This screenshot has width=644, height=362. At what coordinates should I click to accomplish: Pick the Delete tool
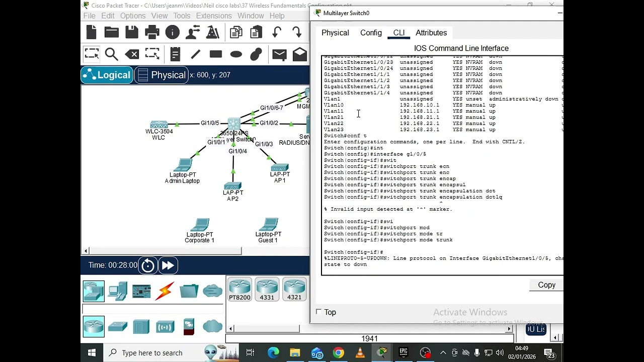(x=132, y=54)
